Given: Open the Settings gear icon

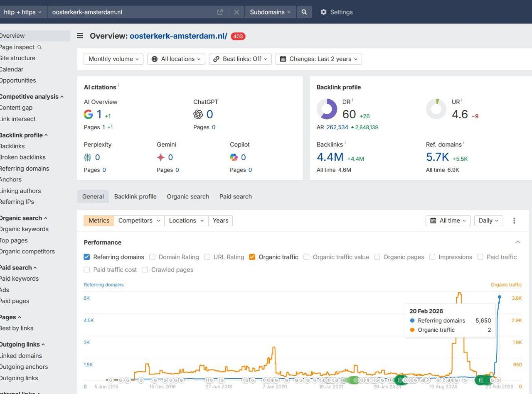Looking at the screenshot, I should (x=323, y=12).
